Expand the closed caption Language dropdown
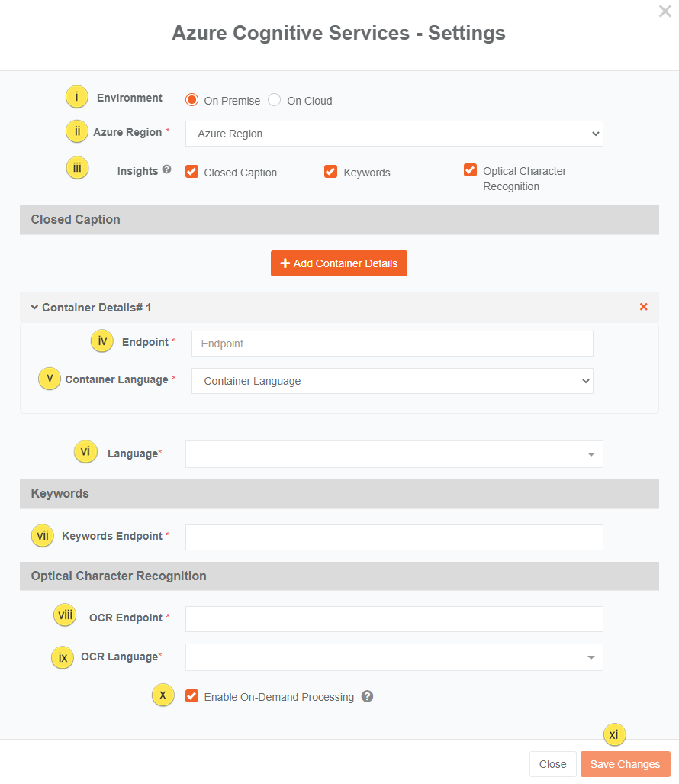This screenshot has width=679, height=784. coord(394,454)
